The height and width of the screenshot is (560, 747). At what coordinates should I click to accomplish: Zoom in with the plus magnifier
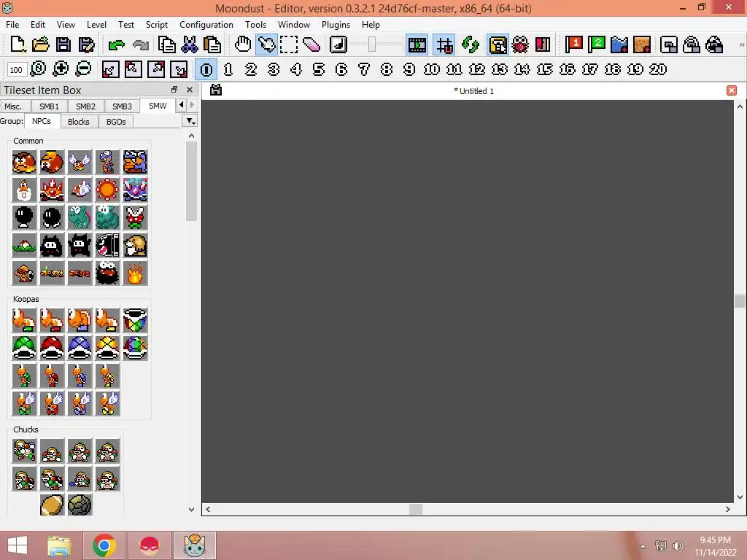61,69
